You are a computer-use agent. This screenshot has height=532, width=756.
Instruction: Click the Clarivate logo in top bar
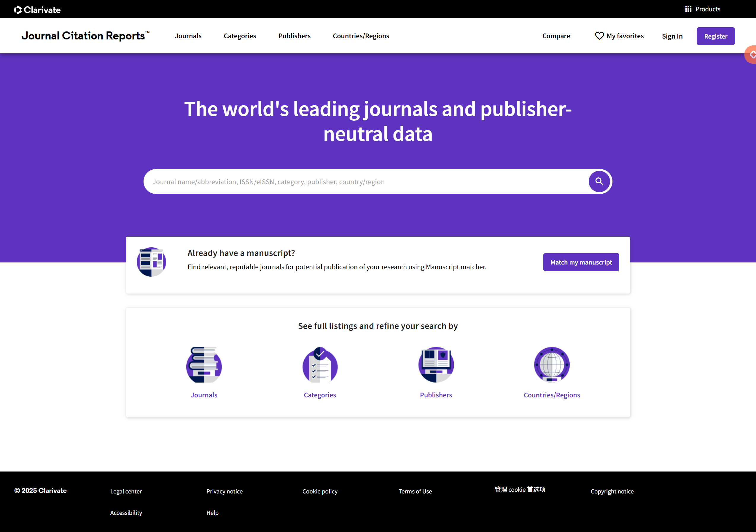pos(37,9)
